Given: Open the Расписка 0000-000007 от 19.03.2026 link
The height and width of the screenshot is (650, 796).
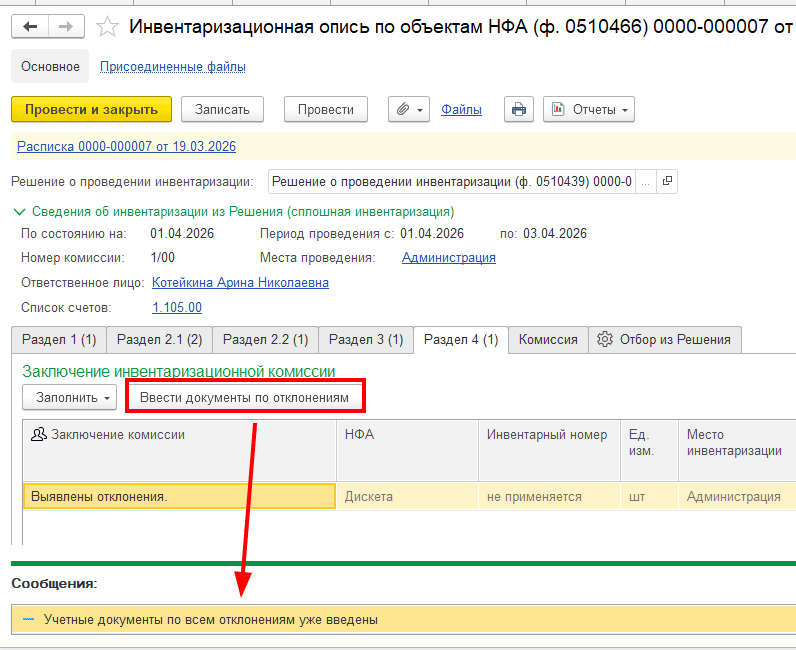Looking at the screenshot, I should point(126,146).
